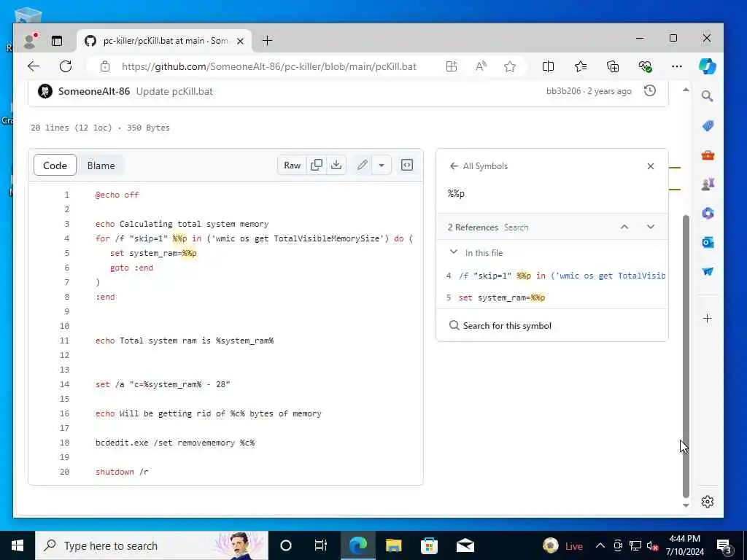View site information lock icon

click(x=105, y=66)
